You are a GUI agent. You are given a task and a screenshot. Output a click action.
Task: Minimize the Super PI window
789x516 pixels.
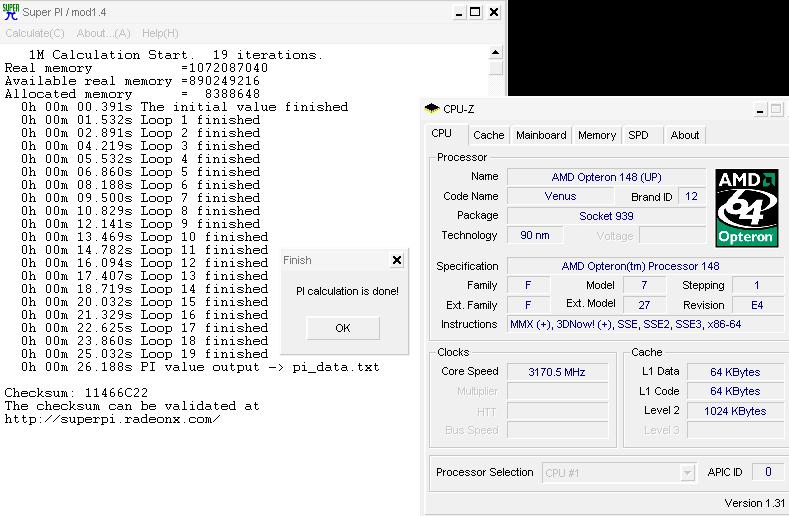pyautogui.click(x=458, y=12)
